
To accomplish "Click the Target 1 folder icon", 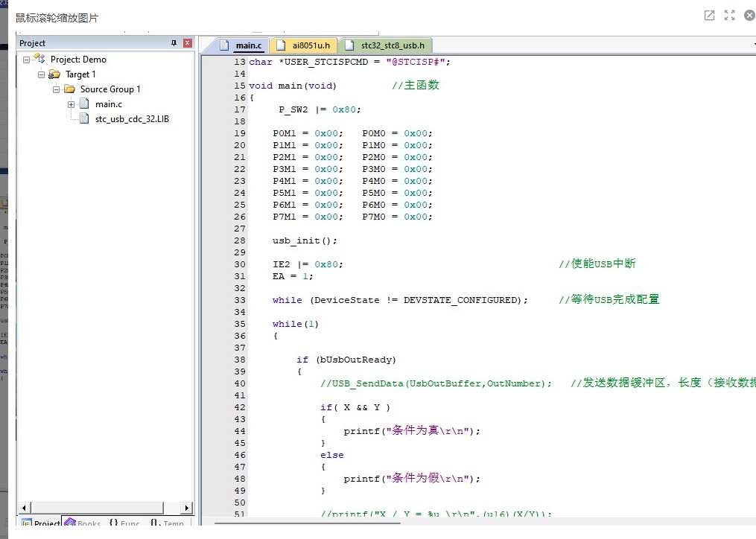I will pos(54,74).
